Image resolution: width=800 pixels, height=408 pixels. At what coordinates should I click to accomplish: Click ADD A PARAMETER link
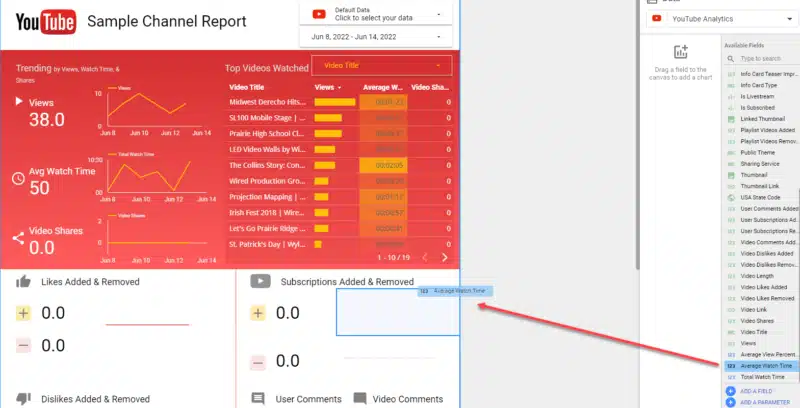coord(765,402)
